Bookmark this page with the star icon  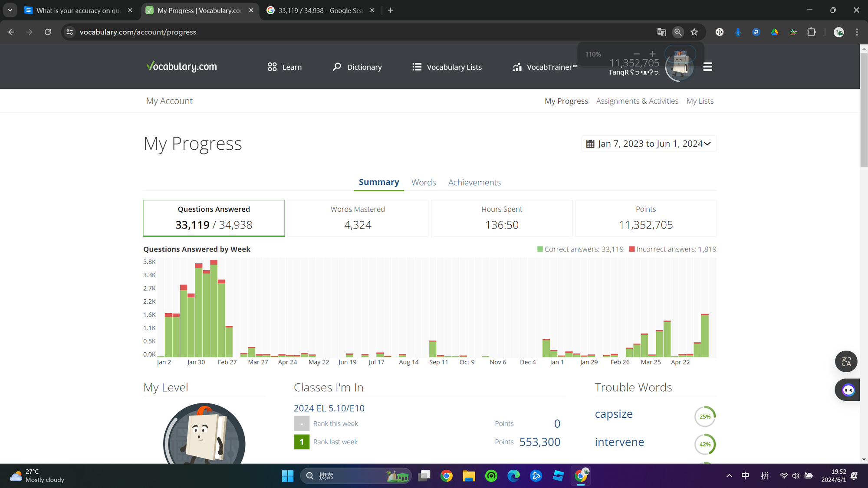click(x=694, y=32)
